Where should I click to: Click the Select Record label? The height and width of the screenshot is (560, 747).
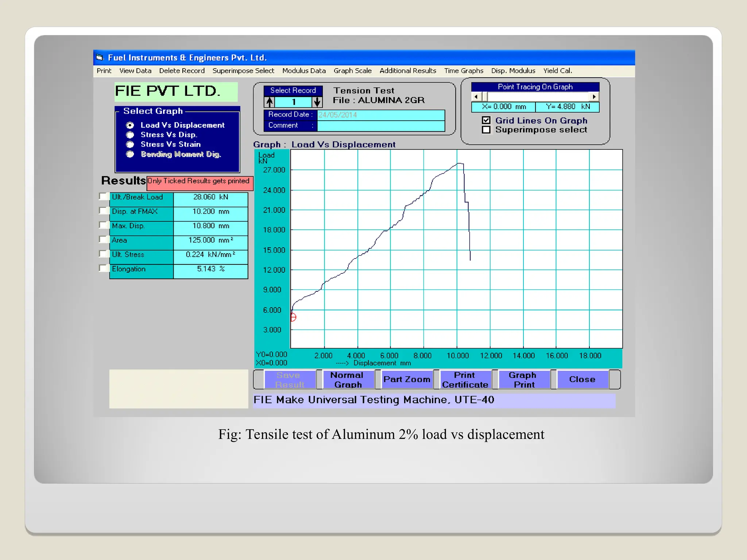[x=293, y=90]
